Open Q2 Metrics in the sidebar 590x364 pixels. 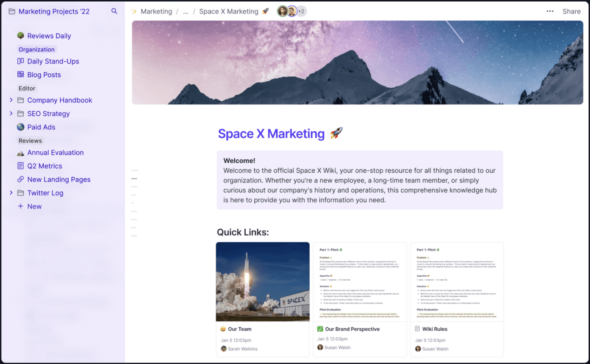[x=45, y=166]
